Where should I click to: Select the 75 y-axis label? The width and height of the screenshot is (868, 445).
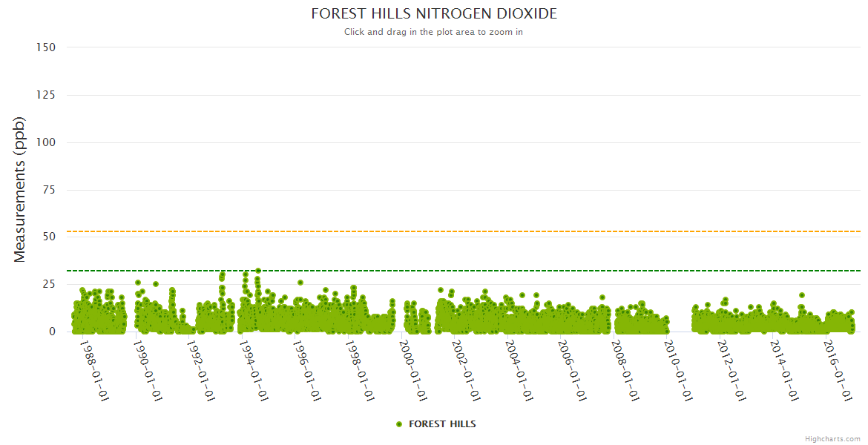click(x=48, y=190)
